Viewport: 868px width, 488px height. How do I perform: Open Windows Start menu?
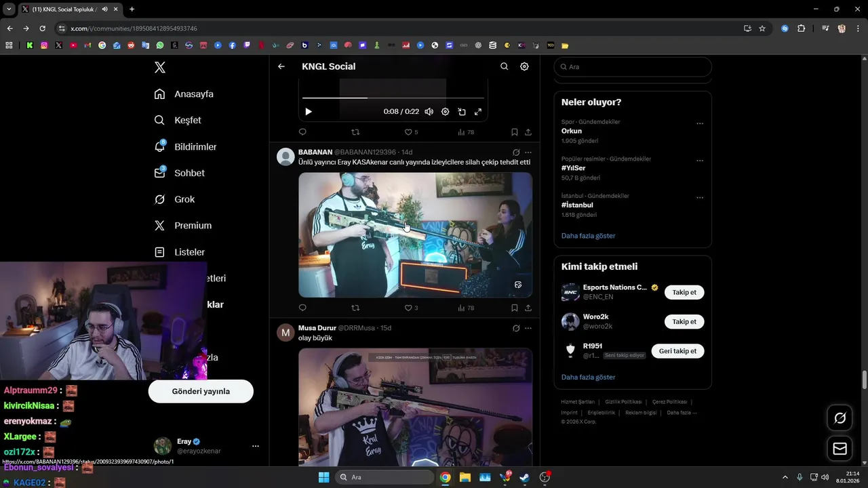pyautogui.click(x=323, y=477)
